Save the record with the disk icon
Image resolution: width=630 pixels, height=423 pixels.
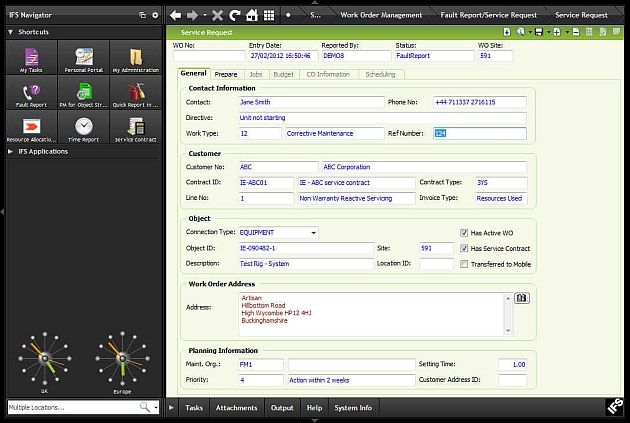[x=539, y=32]
